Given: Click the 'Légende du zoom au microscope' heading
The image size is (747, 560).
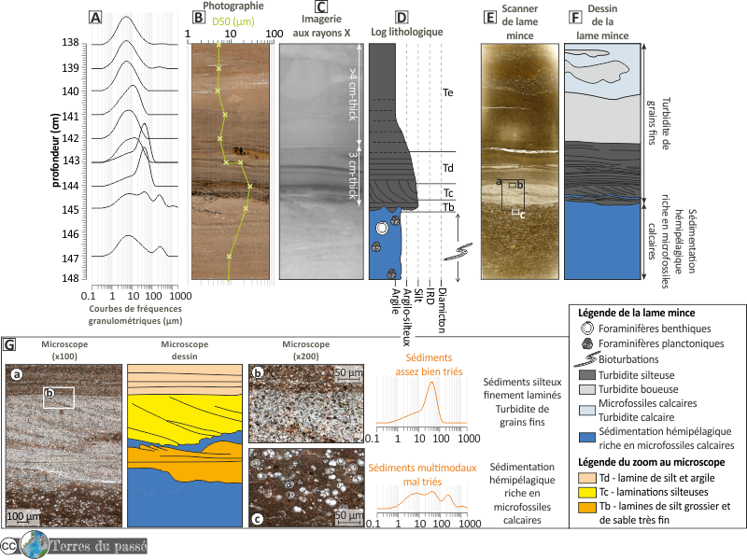Looking at the screenshot, I should 651,462.
